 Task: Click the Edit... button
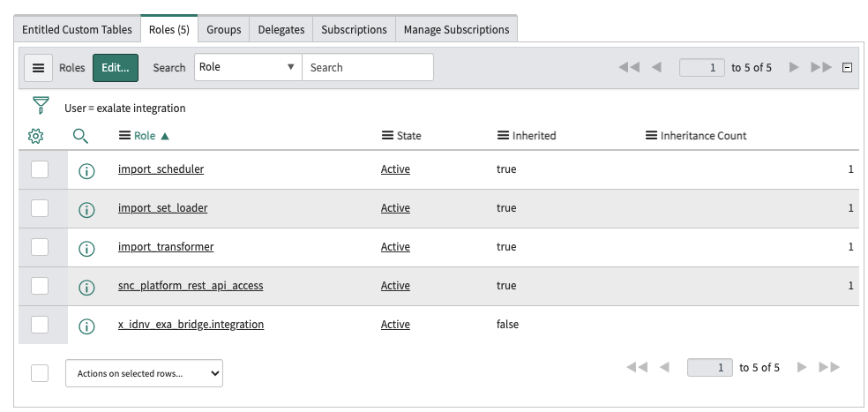coord(116,67)
